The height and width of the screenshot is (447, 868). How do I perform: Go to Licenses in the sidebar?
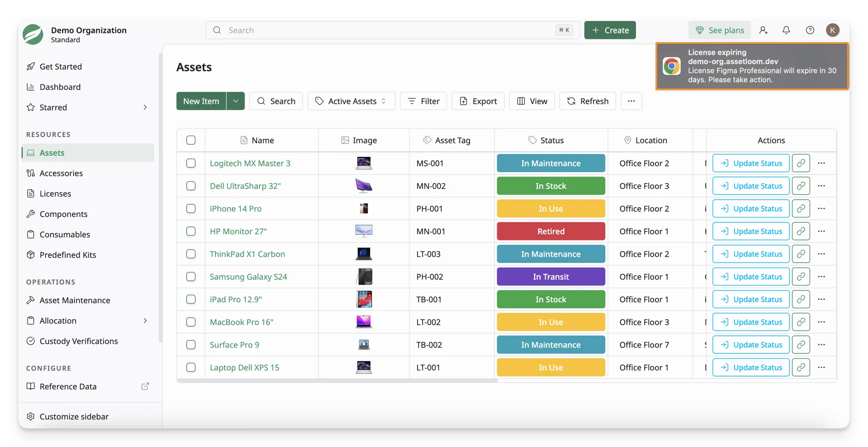point(55,193)
